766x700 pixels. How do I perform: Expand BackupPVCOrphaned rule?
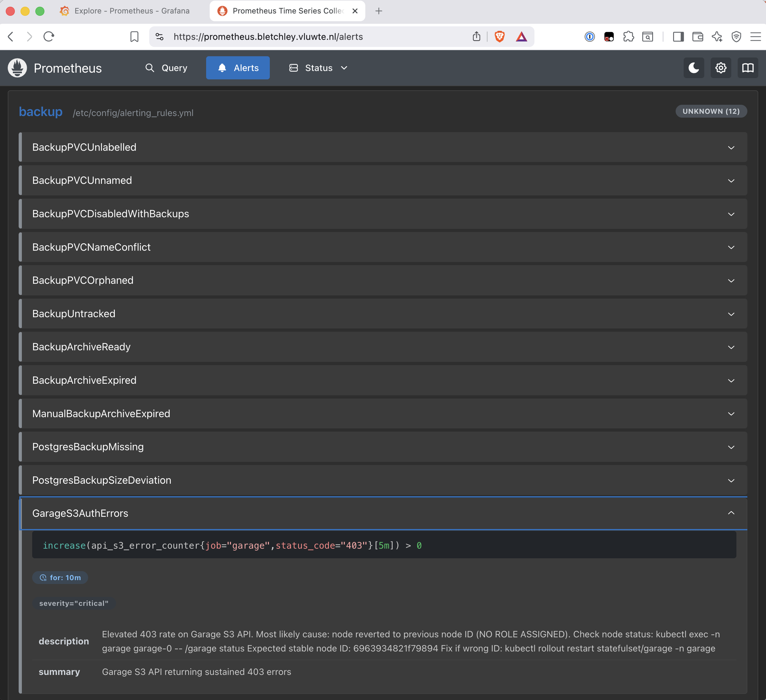(383, 280)
